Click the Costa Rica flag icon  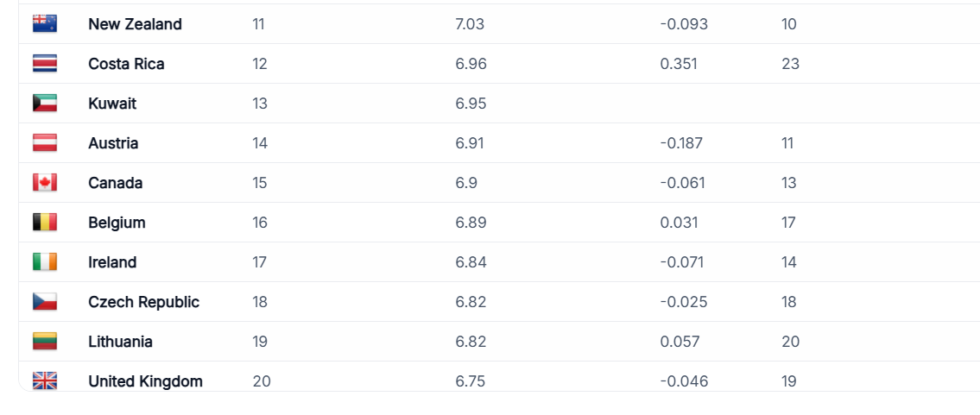tap(45, 64)
